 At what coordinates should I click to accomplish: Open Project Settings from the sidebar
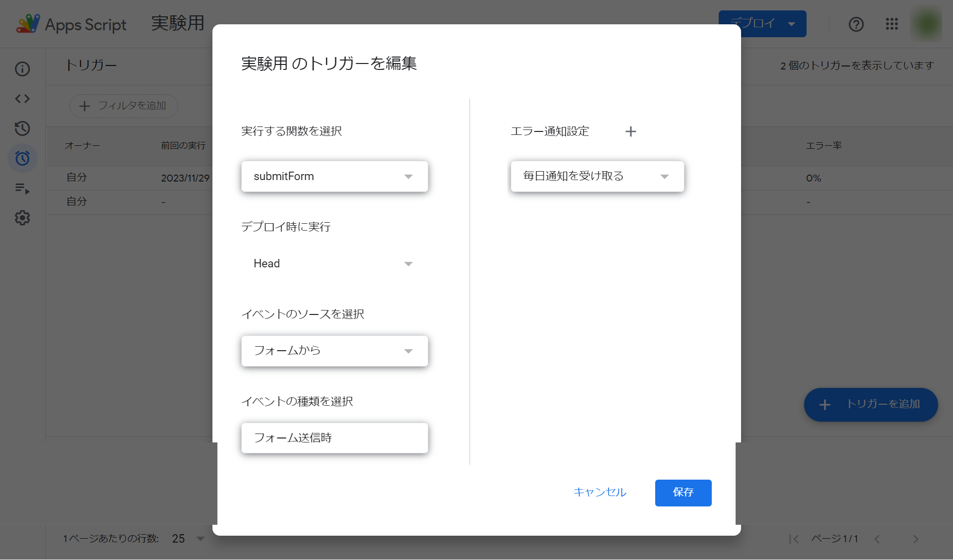pos(22,218)
